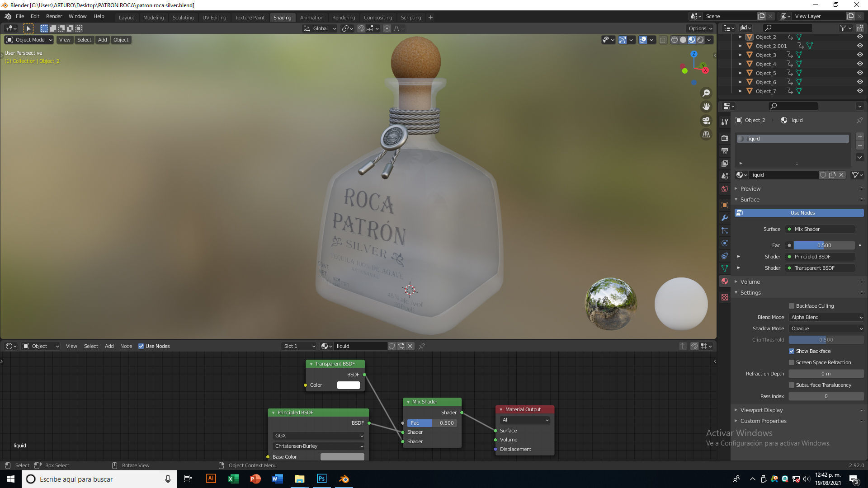Click the zoom magnifier gizmo in viewport
Viewport: 868px width, 488px height.
(706, 93)
